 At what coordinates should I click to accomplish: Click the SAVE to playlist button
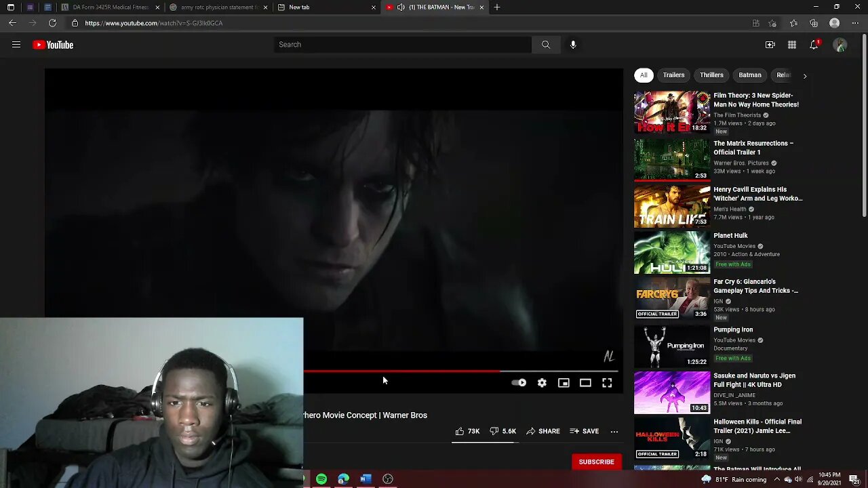pyautogui.click(x=585, y=431)
